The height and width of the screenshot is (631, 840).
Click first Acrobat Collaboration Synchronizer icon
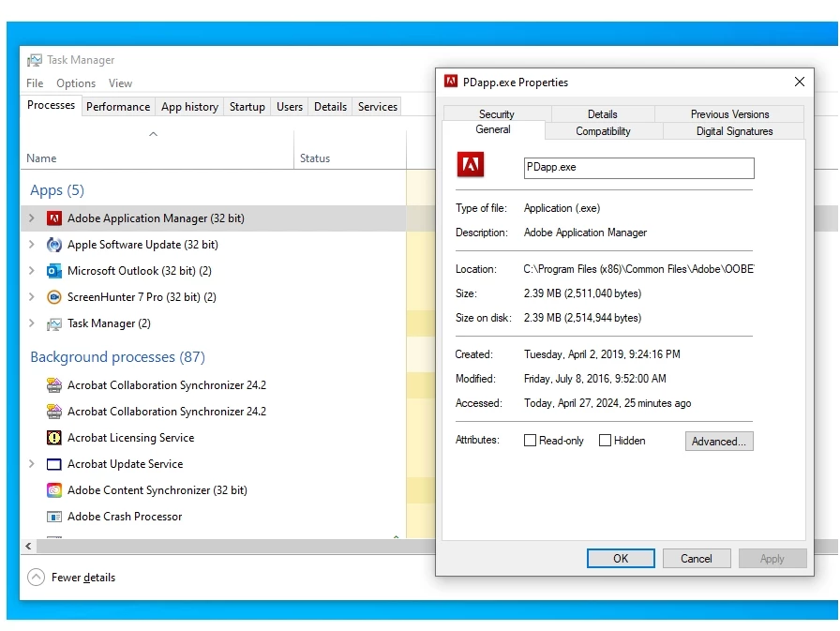coord(54,385)
